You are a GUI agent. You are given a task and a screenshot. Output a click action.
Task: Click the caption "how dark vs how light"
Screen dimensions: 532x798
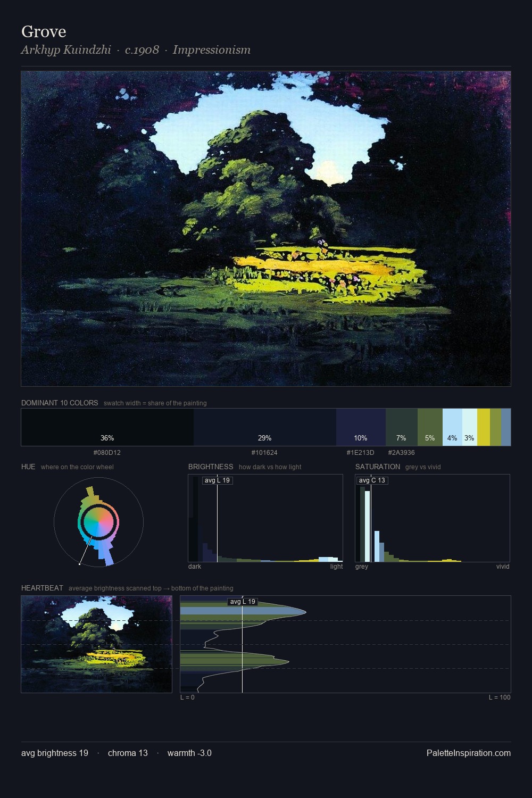270,467
